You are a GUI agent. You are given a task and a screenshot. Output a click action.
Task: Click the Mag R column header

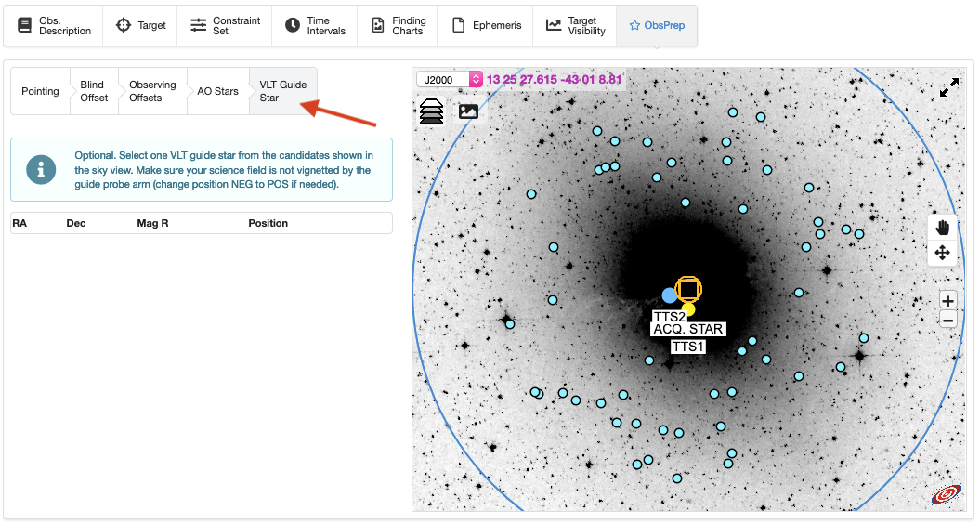(152, 223)
